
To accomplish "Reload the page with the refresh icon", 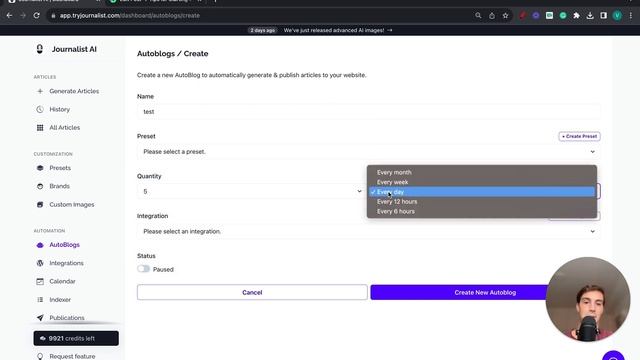I will click(x=36, y=16).
